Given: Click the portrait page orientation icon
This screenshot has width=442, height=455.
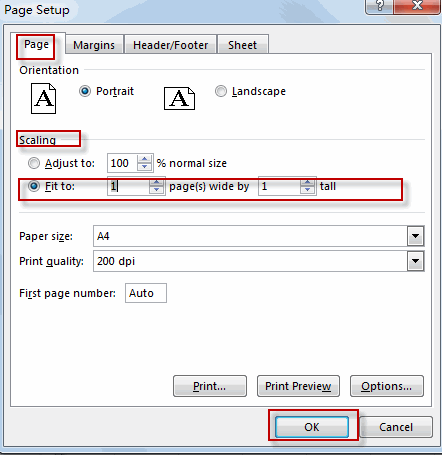Looking at the screenshot, I should pos(43,99).
